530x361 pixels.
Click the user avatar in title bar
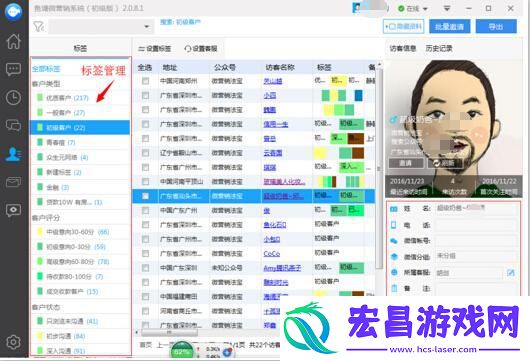[357, 8]
